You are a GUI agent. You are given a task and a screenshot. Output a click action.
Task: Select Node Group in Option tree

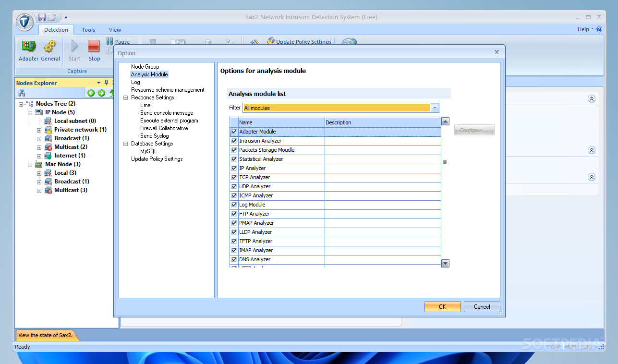tap(145, 67)
